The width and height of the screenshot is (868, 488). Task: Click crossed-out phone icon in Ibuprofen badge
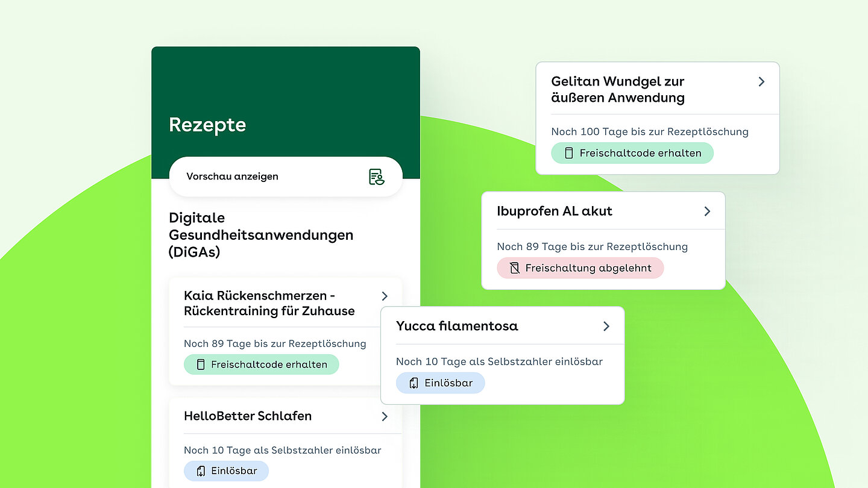(x=514, y=268)
